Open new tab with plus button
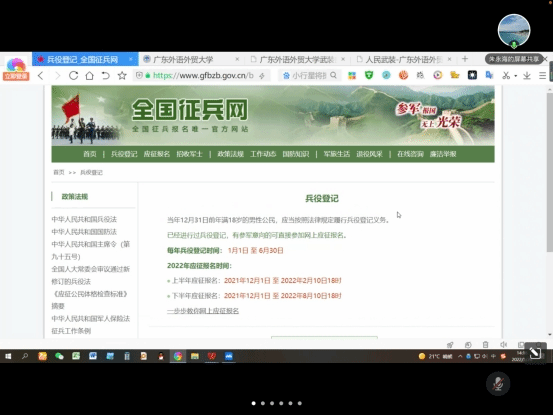Screen dimensions: 553x415 (465, 59)
